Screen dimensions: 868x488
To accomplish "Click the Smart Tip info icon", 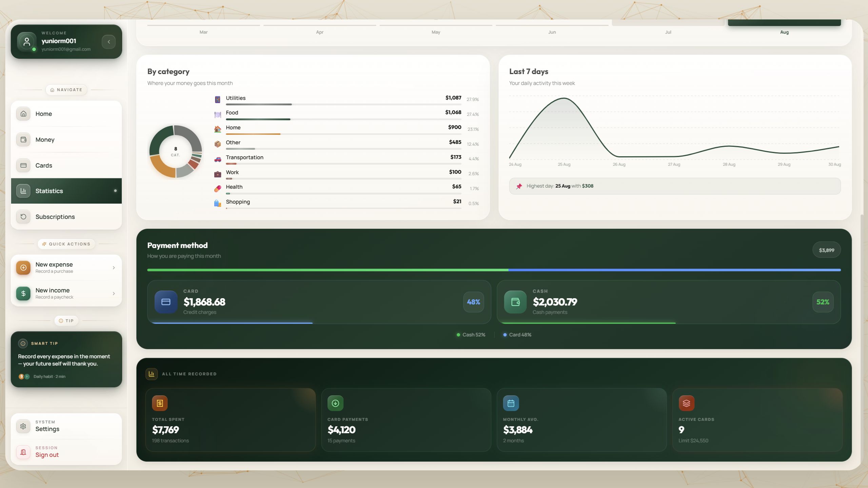I will 23,343.
